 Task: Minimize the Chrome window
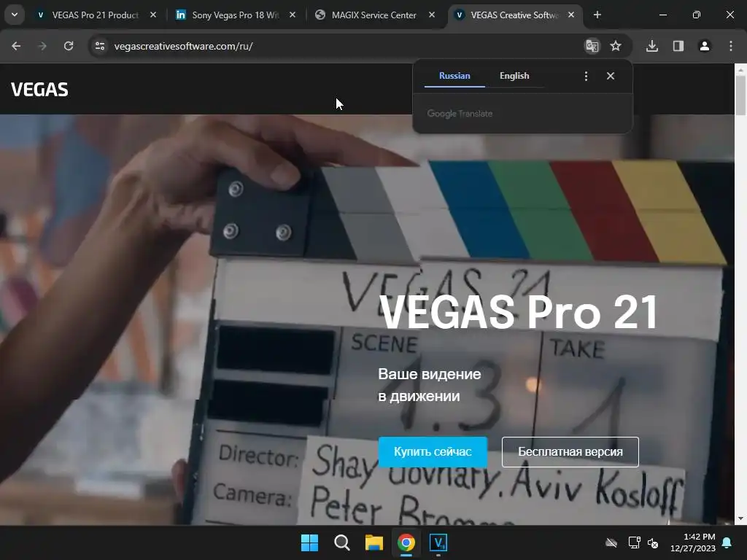[662, 15]
